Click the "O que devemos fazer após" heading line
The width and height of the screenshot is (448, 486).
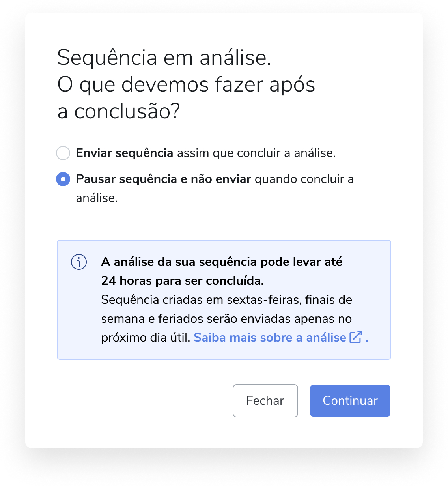click(186, 84)
